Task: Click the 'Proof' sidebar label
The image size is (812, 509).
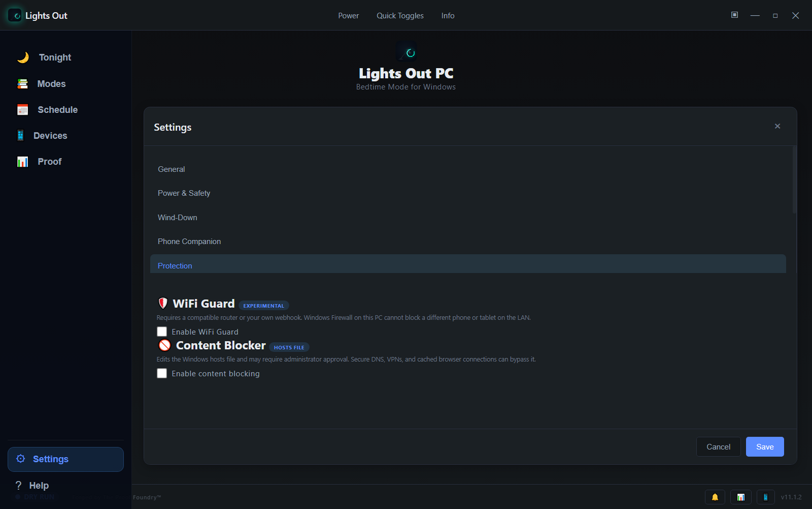Action: point(50,162)
